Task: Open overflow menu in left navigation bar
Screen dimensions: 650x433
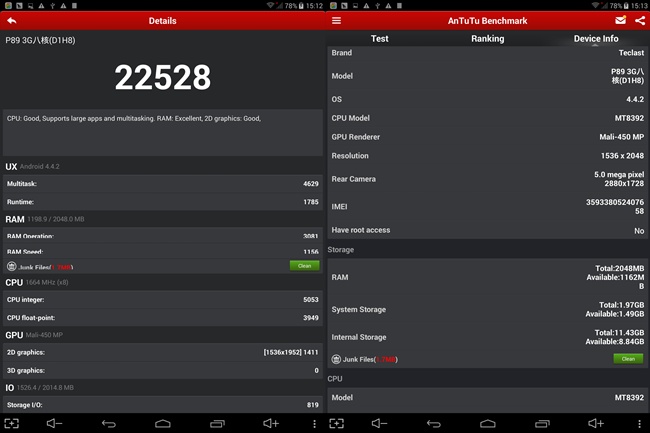Action: (x=314, y=423)
